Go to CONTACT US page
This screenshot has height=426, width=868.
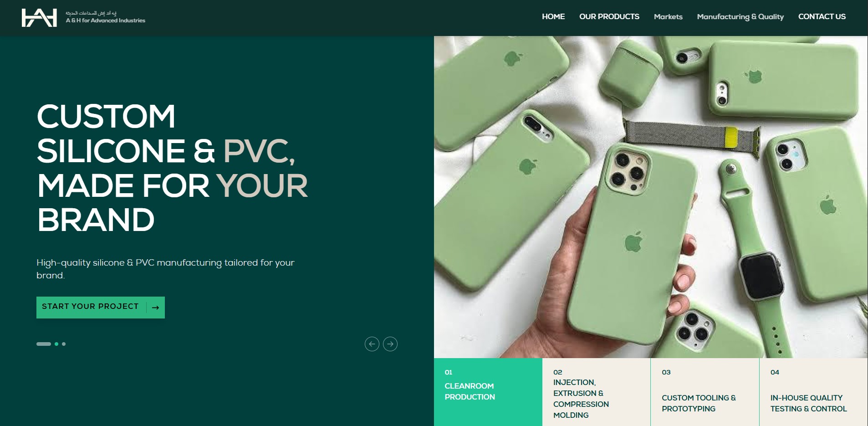(x=822, y=16)
